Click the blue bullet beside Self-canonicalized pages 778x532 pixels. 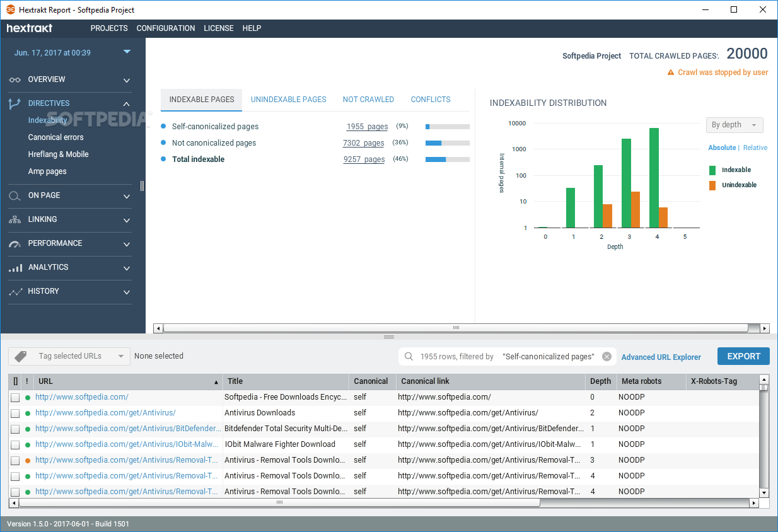(x=163, y=126)
